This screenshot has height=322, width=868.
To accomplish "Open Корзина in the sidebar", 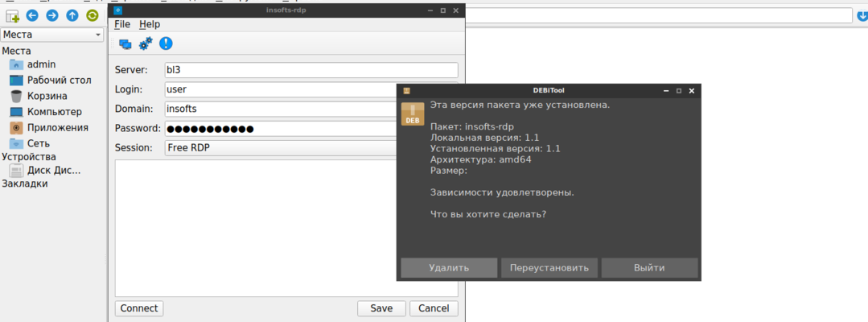I will coord(38,96).
